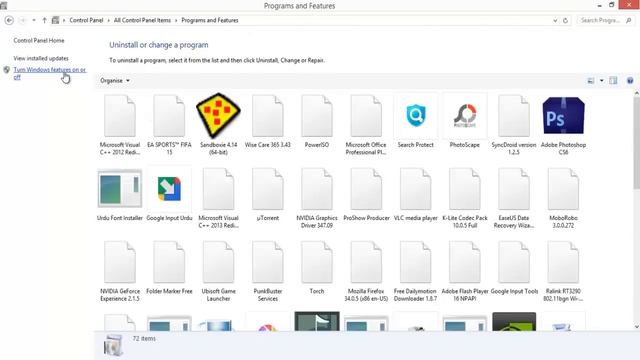Open the Organise dropdown menu
This screenshot has height=360, width=640.
[115, 80]
